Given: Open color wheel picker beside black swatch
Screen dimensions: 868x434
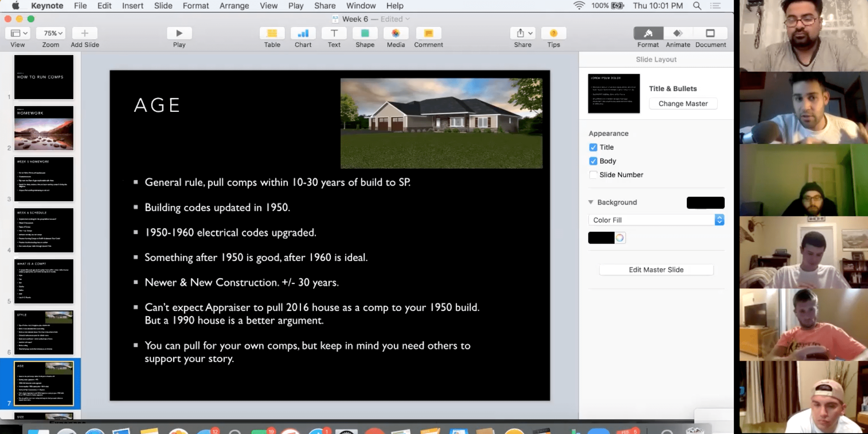Looking at the screenshot, I should tap(620, 238).
